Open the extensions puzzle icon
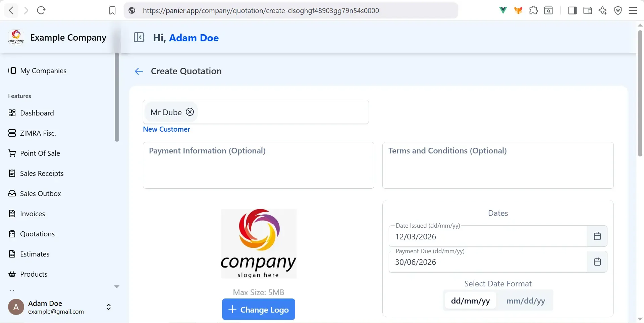This screenshot has width=644, height=323. click(533, 10)
